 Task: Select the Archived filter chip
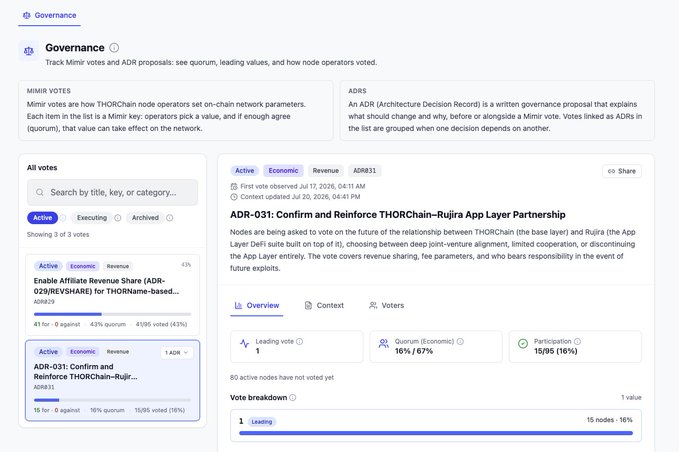coord(145,218)
